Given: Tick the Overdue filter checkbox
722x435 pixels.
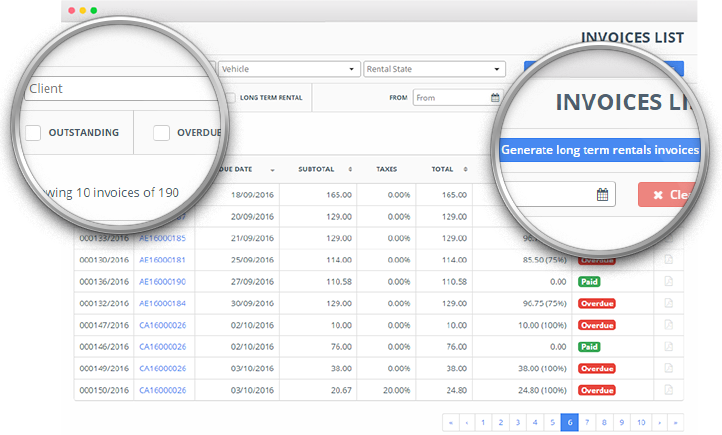Looking at the screenshot, I should 162,132.
